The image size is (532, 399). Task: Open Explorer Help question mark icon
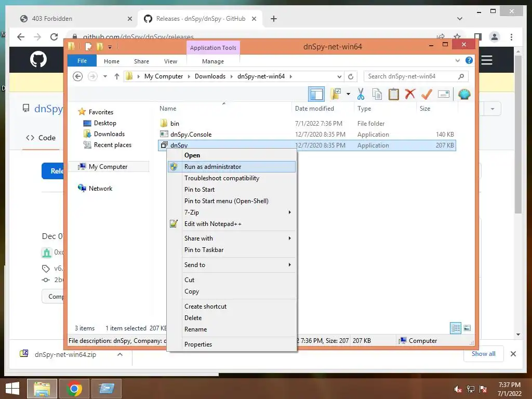click(x=469, y=60)
